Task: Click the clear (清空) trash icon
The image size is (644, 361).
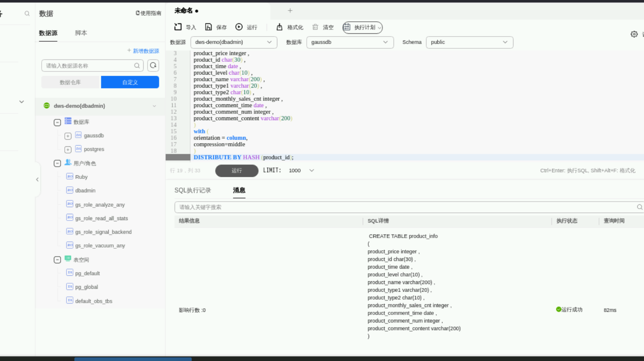Action: click(x=315, y=27)
